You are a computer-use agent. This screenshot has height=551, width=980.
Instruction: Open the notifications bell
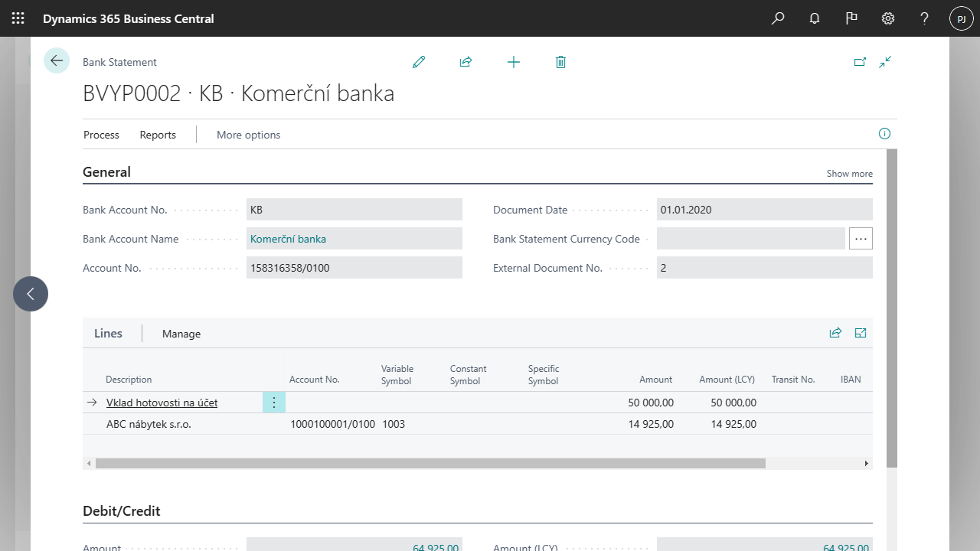(x=815, y=18)
